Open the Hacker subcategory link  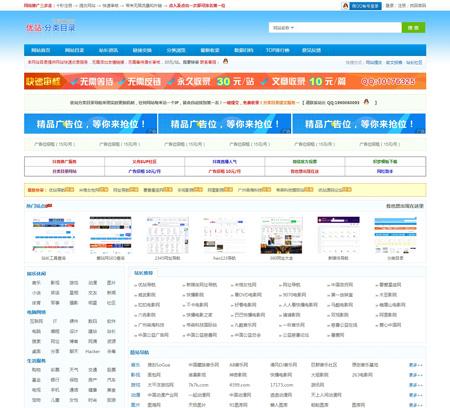click(92, 351)
